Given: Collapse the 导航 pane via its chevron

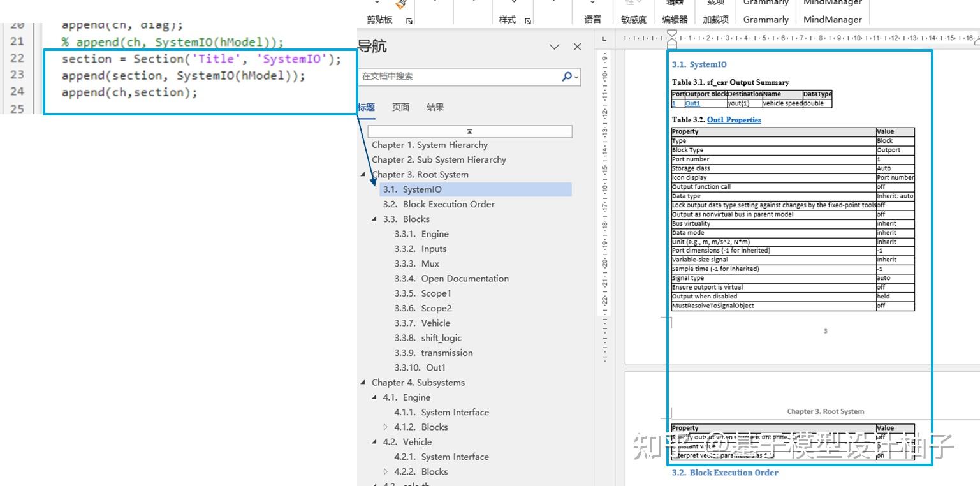Looking at the screenshot, I should (x=553, y=47).
